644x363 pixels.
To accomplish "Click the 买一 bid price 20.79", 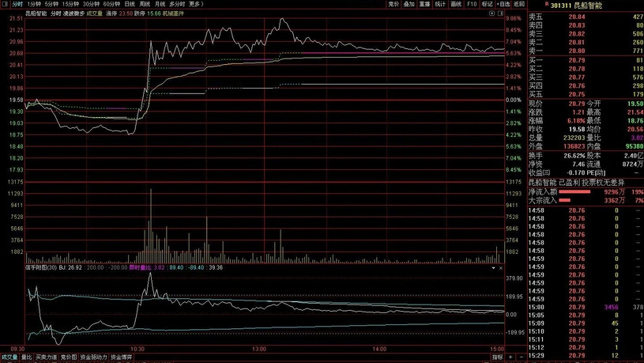I will pos(577,60).
